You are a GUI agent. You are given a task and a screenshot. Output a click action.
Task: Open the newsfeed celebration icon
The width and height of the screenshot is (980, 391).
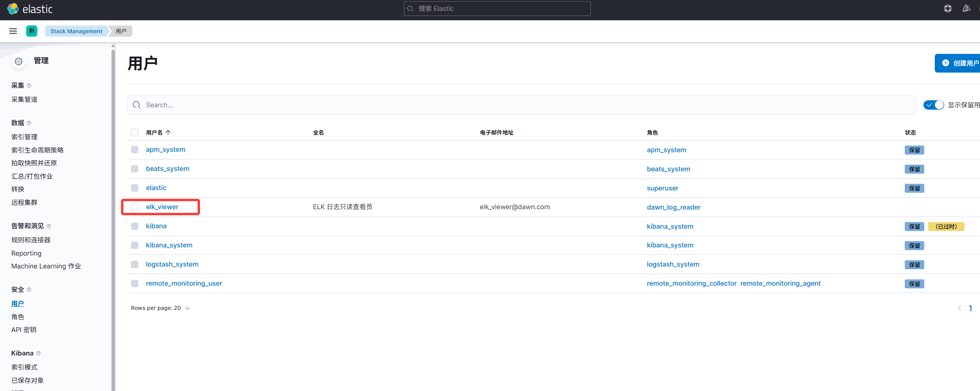(x=966, y=9)
